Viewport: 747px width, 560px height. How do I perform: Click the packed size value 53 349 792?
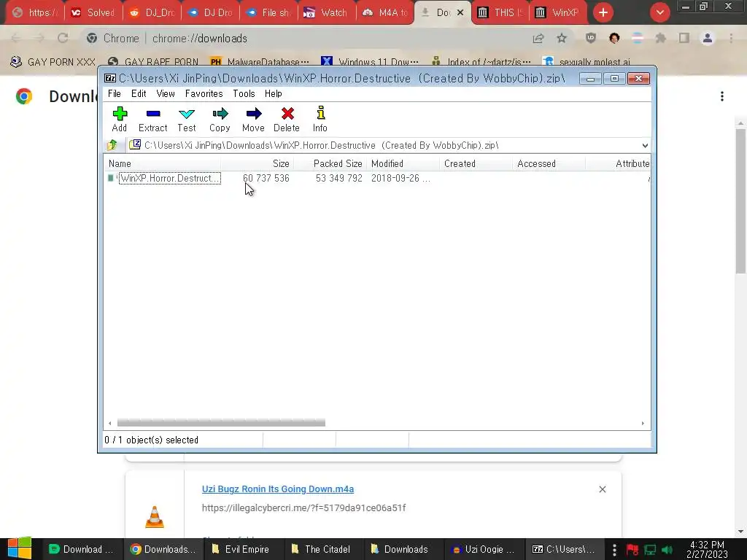[338, 178]
